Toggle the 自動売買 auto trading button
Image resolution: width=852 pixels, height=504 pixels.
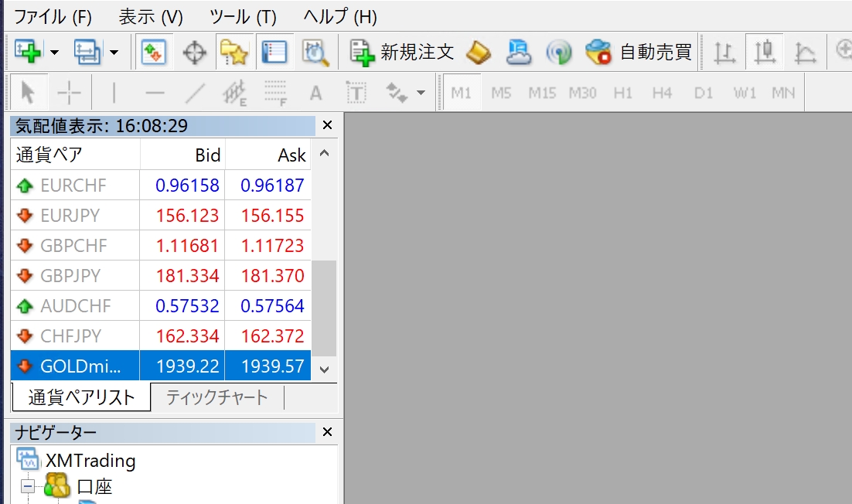pos(639,53)
